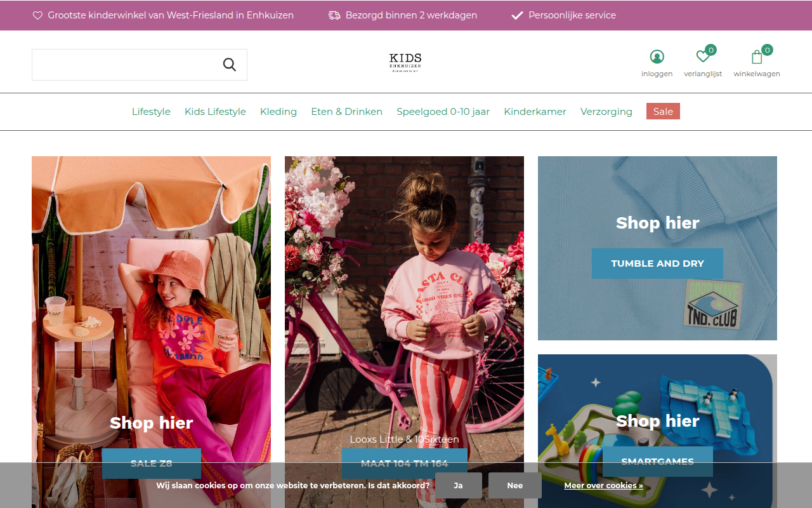Image resolution: width=812 pixels, height=508 pixels.
Task: Open the shopping cart bag icon
Action: pyautogui.click(x=757, y=57)
